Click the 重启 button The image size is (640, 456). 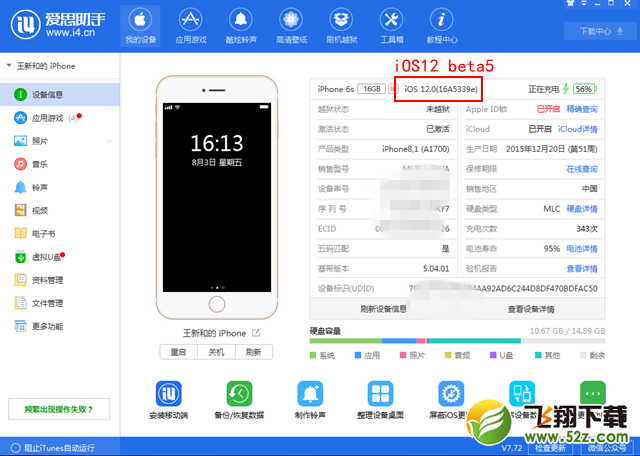[178, 352]
